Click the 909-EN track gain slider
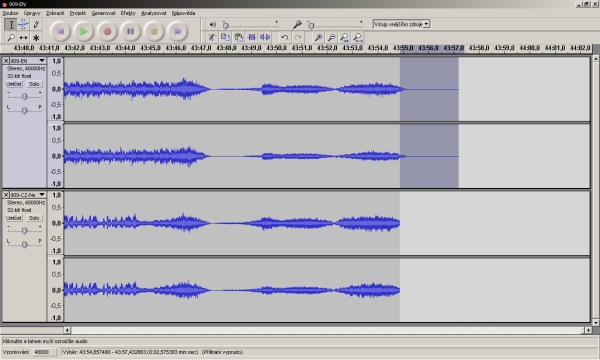This screenshot has height=360, width=600. [24, 96]
